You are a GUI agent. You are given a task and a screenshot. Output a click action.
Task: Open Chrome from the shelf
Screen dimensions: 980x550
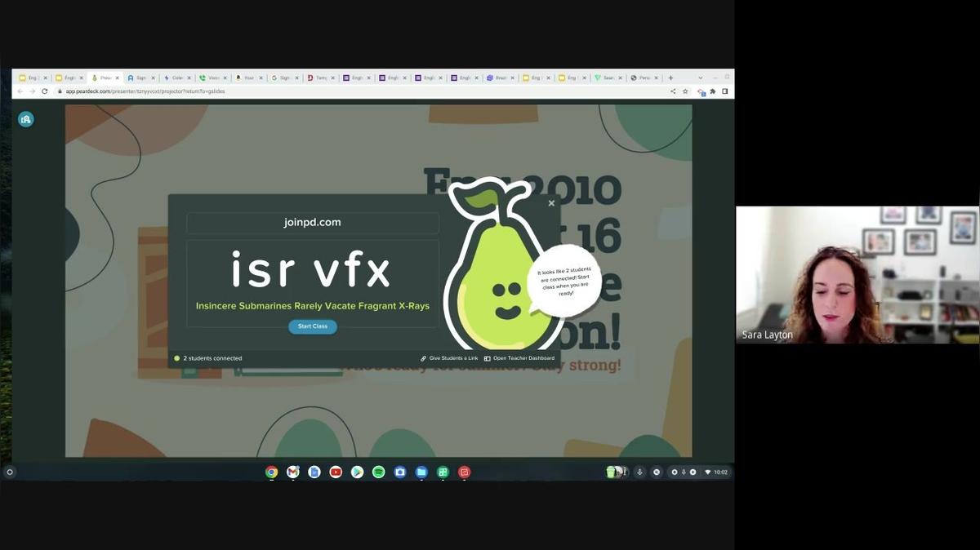tap(271, 472)
